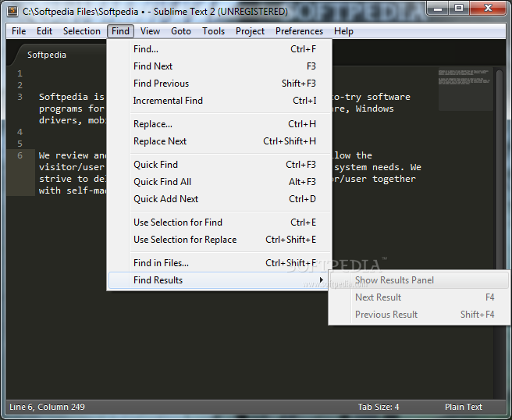
Task: Choose Quick Find
Action: (x=219, y=165)
